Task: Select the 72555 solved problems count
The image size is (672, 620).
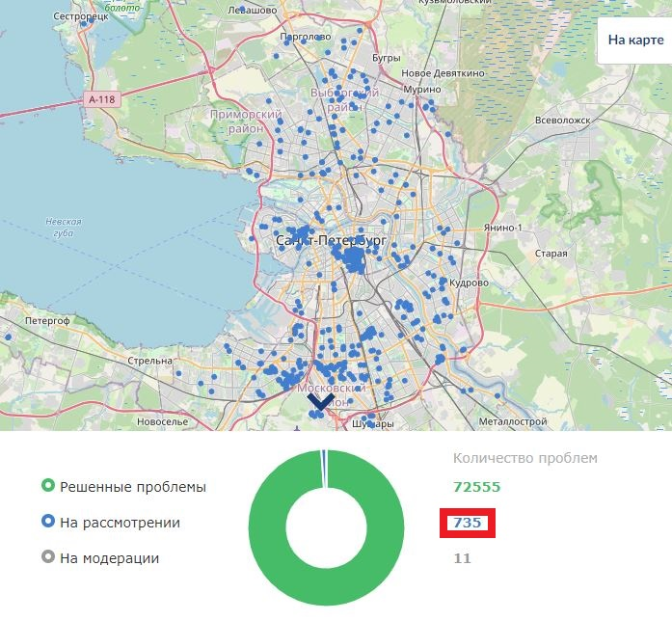Action: coord(477,487)
